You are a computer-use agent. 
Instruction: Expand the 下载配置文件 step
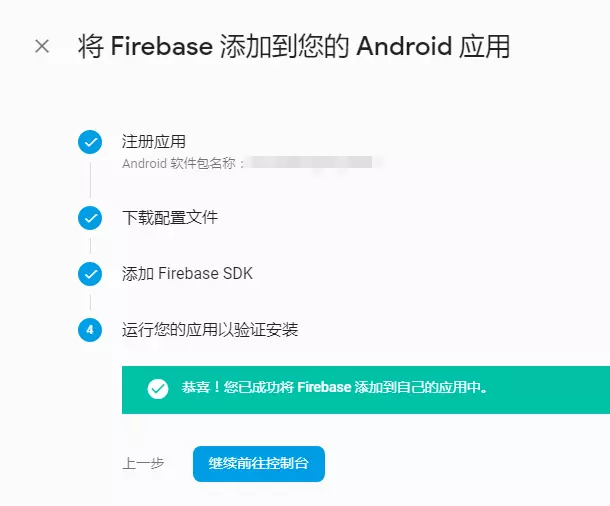point(170,217)
